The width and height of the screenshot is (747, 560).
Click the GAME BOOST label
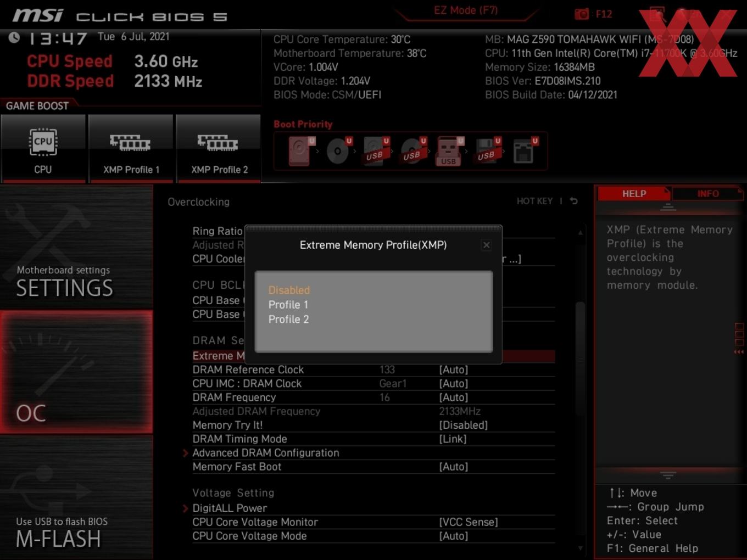(37, 106)
